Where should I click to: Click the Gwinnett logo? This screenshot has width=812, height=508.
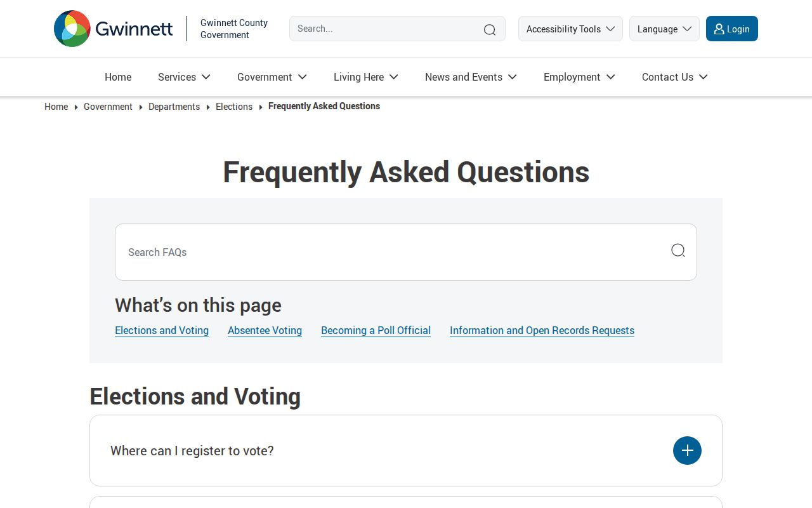[x=114, y=29]
